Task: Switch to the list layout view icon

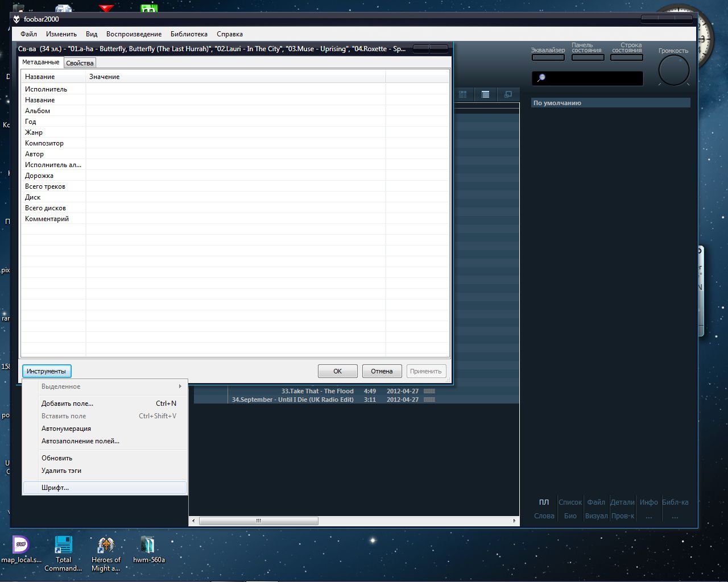Action: [x=485, y=94]
